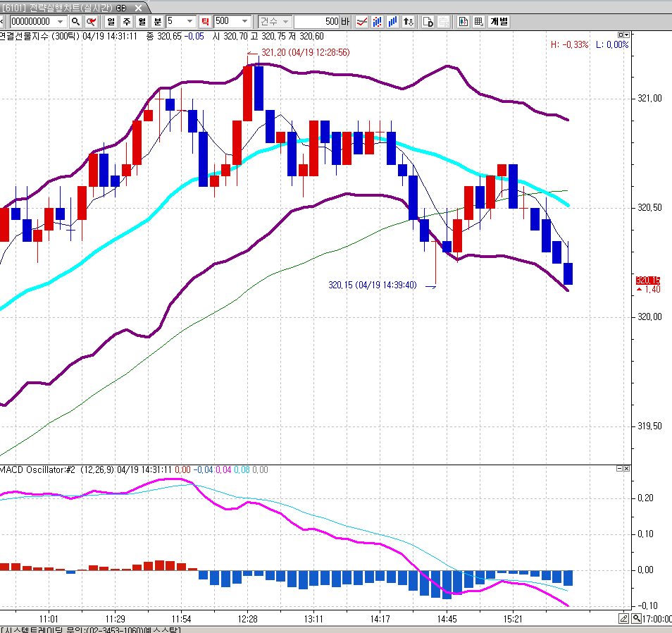Select the line chart type icon
The width and height of the screenshot is (672, 633).
pyautogui.click(x=362, y=21)
